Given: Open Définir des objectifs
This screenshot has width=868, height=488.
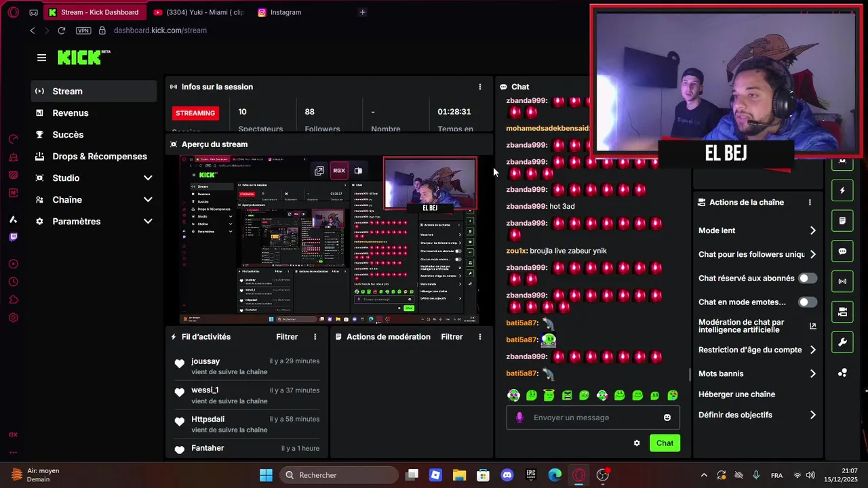Looking at the screenshot, I should [x=757, y=415].
